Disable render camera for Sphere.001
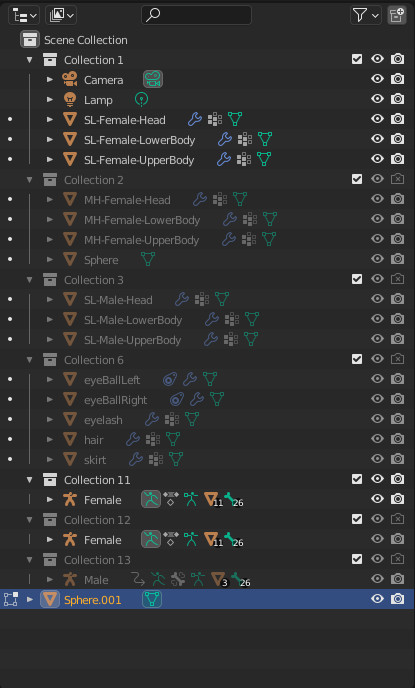The width and height of the screenshot is (415, 688). coord(397,599)
